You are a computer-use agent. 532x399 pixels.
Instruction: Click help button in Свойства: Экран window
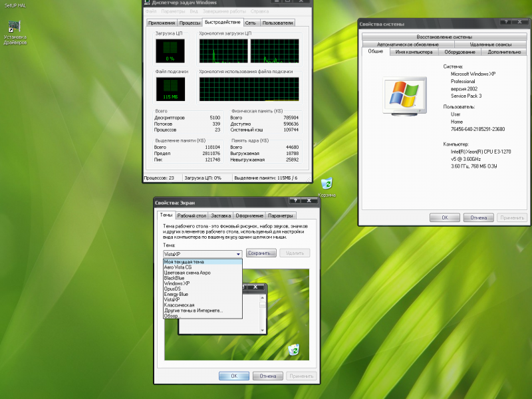295,201
